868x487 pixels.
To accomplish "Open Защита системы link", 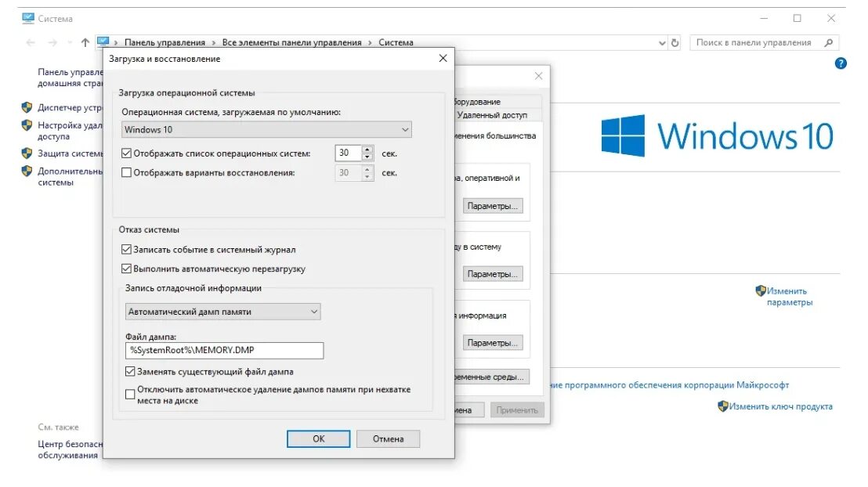I will pos(70,153).
